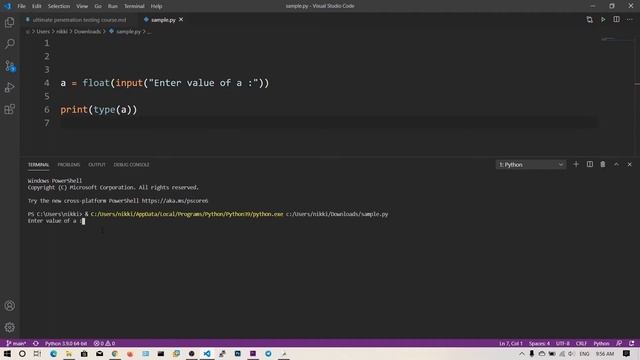Open the Search view in activity bar

tap(10, 44)
